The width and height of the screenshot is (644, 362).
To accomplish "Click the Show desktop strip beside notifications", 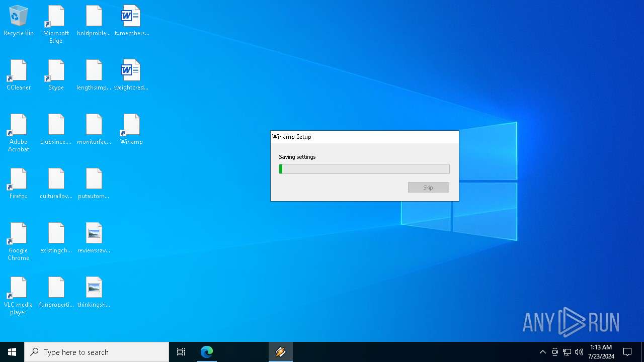I will click(642, 352).
